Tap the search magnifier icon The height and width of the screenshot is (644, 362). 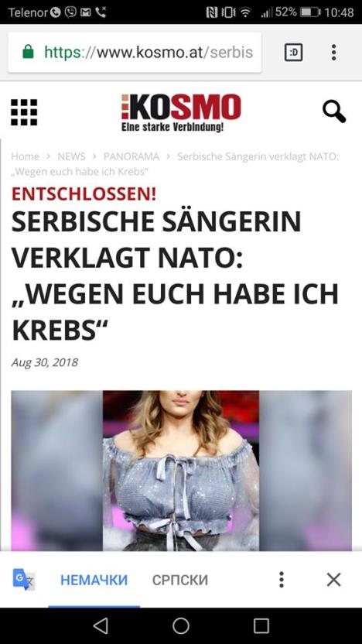[333, 111]
